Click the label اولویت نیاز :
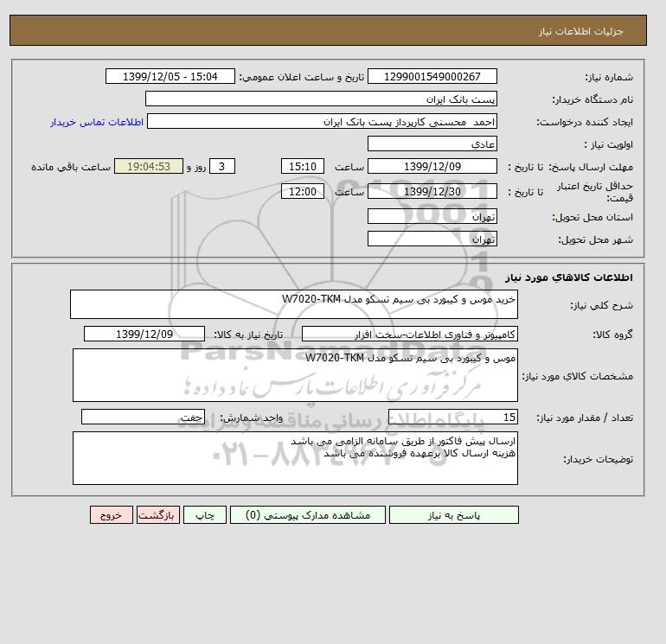 coord(609,144)
